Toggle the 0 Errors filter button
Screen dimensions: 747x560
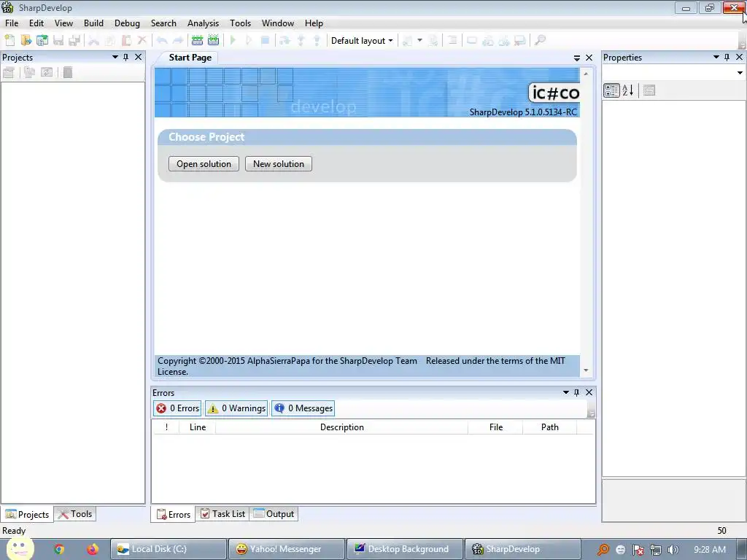(x=178, y=408)
